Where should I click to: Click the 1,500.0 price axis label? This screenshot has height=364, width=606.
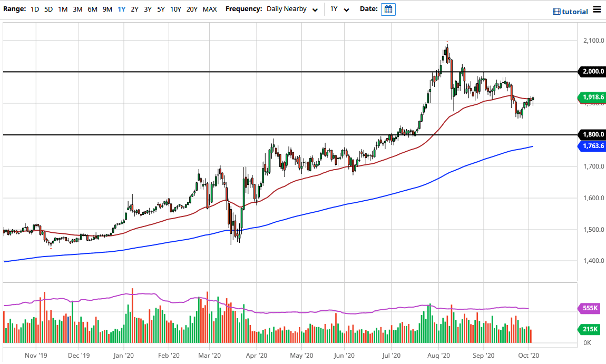(594, 230)
